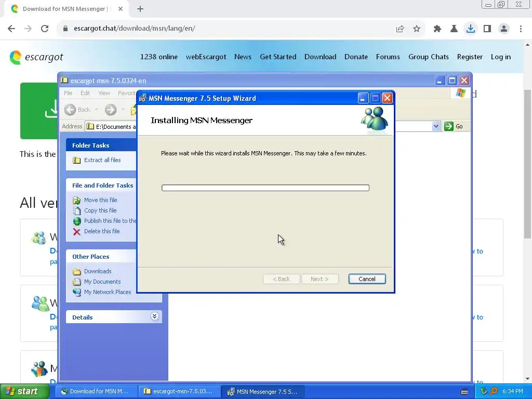Open the Edit menu in the folder window

pyautogui.click(x=85, y=93)
